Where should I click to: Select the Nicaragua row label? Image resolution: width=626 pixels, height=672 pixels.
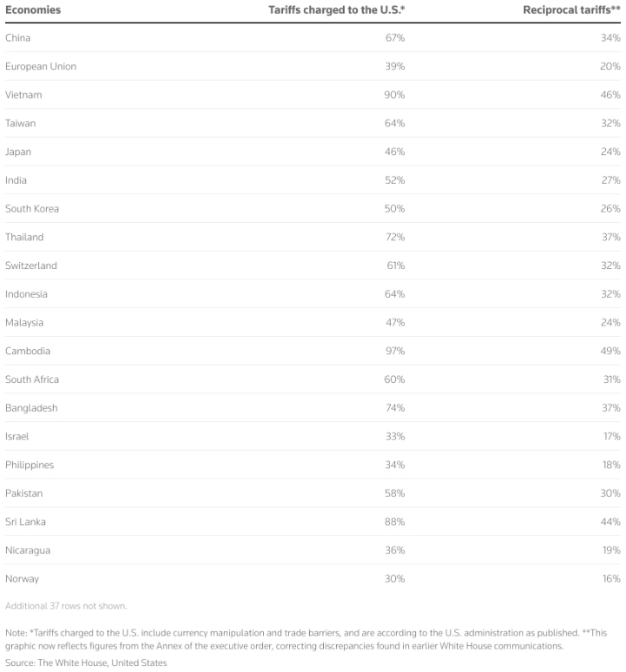point(28,550)
